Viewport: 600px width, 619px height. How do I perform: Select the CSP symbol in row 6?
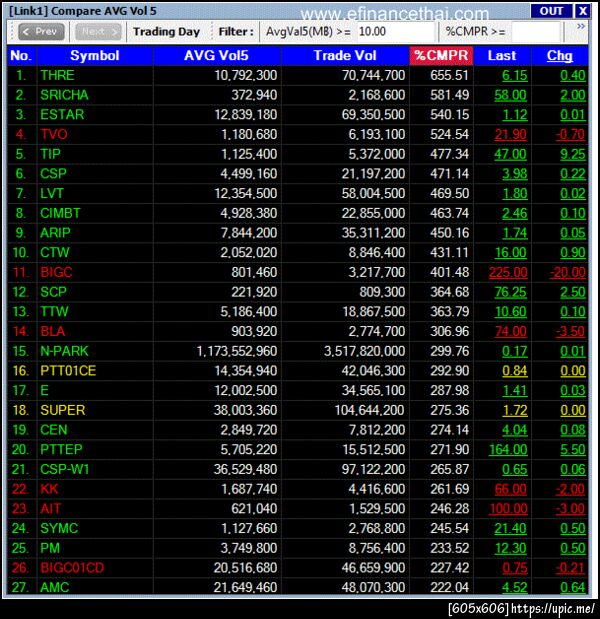[x=53, y=174]
